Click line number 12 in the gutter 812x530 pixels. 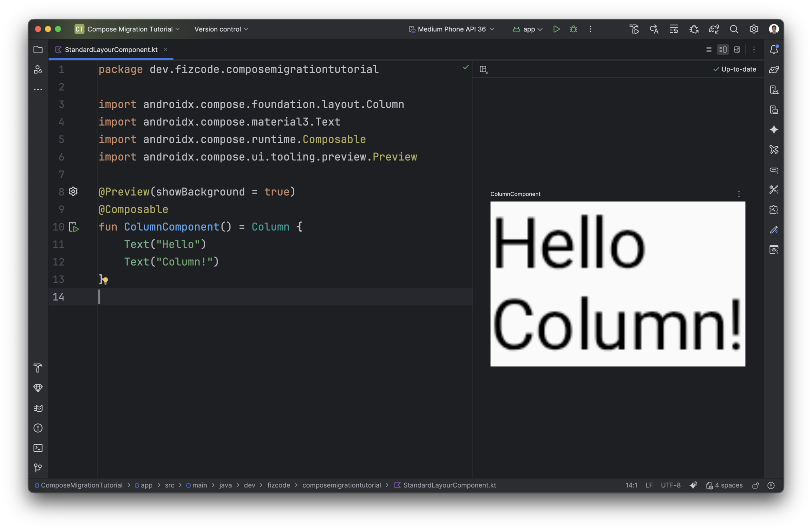tap(58, 262)
